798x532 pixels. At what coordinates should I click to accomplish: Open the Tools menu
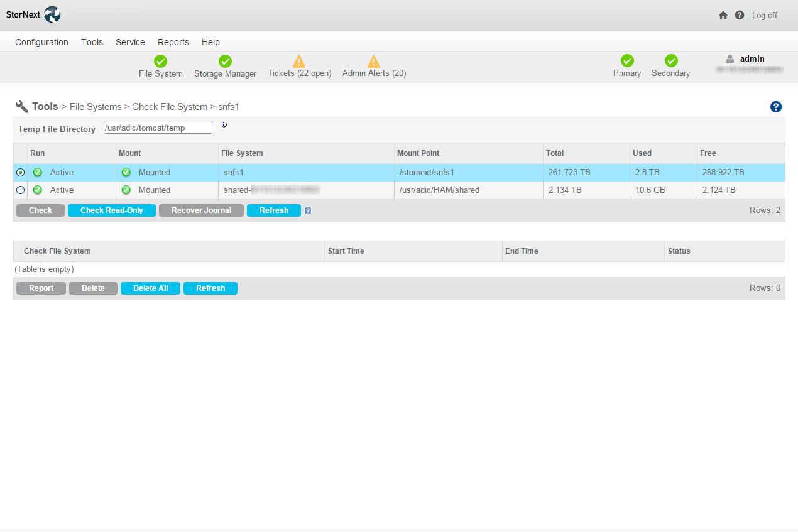coord(92,42)
